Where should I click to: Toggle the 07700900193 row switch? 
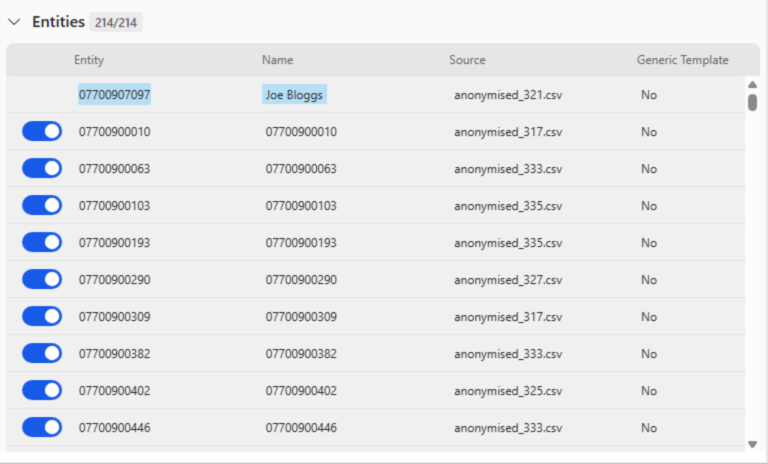click(42, 243)
